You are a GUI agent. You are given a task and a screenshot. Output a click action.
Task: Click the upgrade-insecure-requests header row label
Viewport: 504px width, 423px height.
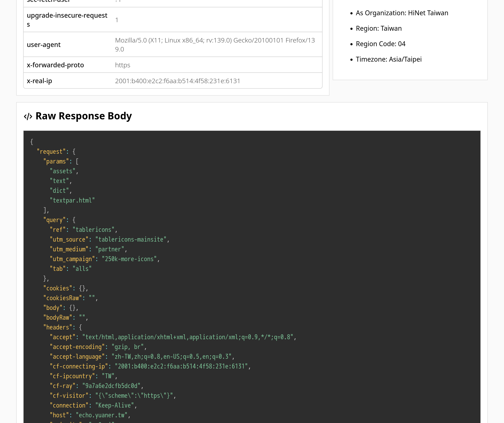point(67,20)
